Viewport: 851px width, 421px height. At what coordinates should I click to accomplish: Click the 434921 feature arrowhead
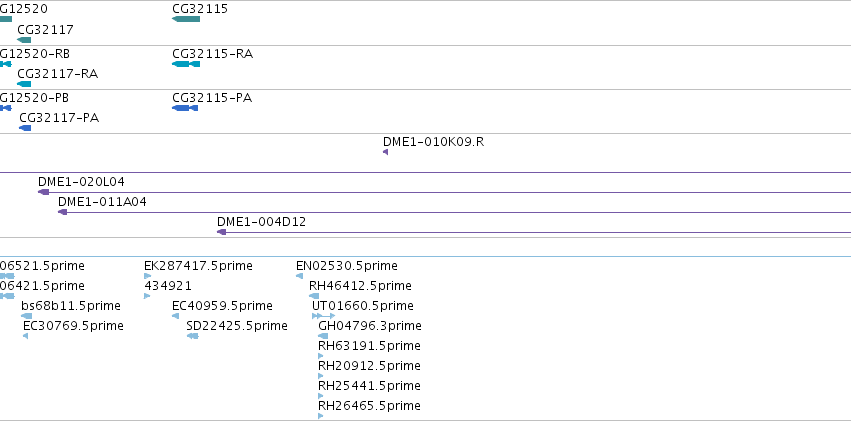click(x=147, y=296)
